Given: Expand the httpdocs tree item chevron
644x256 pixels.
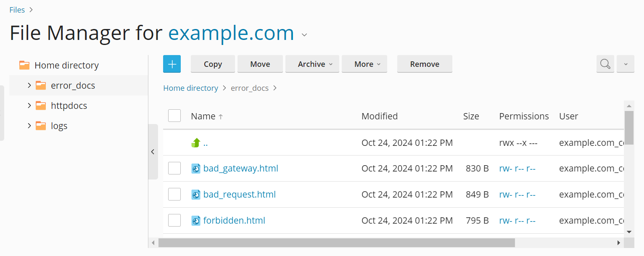Looking at the screenshot, I should tap(29, 105).
